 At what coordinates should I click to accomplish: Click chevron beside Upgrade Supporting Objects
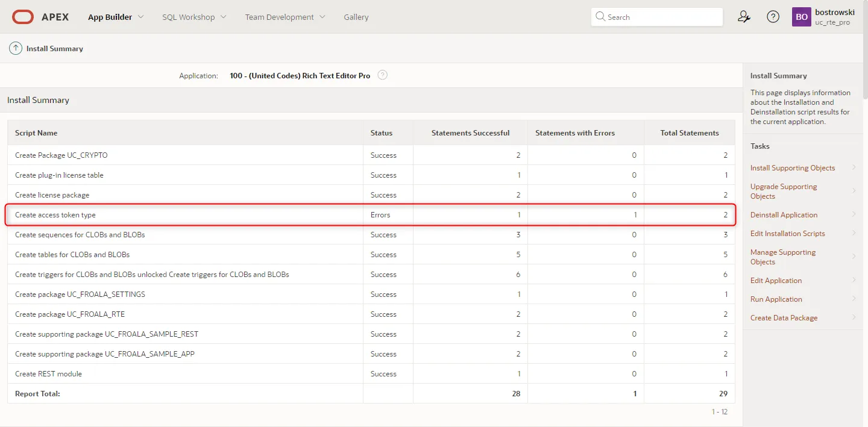(854, 191)
